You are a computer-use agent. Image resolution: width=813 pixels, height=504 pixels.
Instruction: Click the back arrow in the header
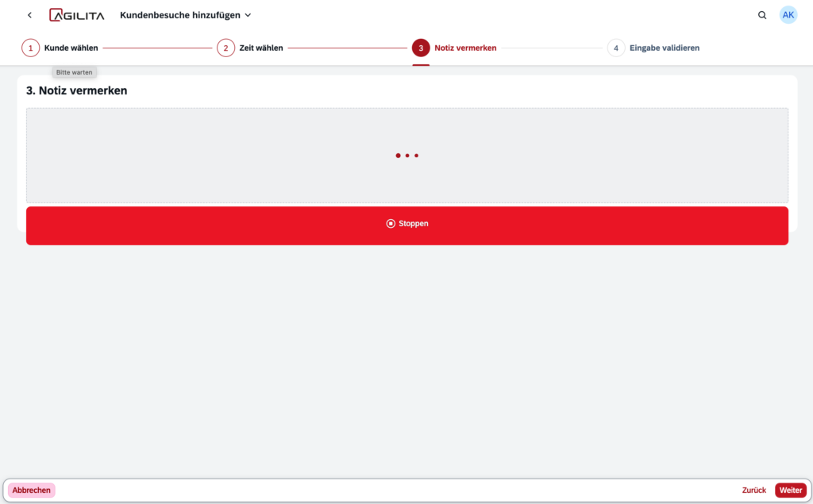(x=29, y=15)
